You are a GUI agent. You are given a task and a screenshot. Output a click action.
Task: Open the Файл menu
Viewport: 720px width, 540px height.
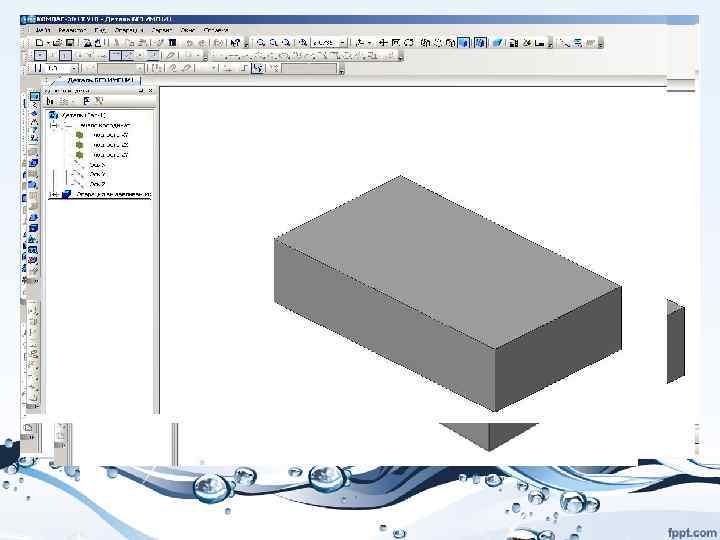click(x=42, y=30)
